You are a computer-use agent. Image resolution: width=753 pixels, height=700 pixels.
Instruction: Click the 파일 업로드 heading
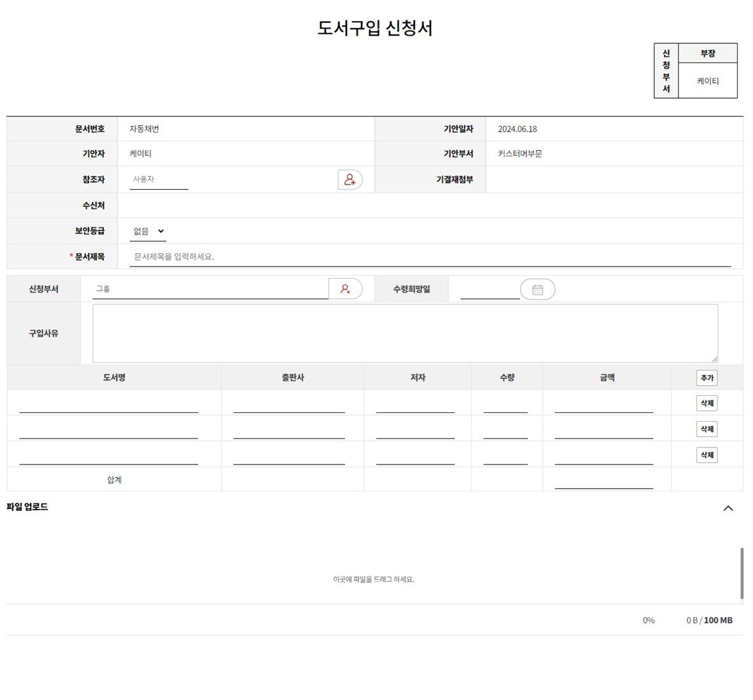pyautogui.click(x=27, y=507)
